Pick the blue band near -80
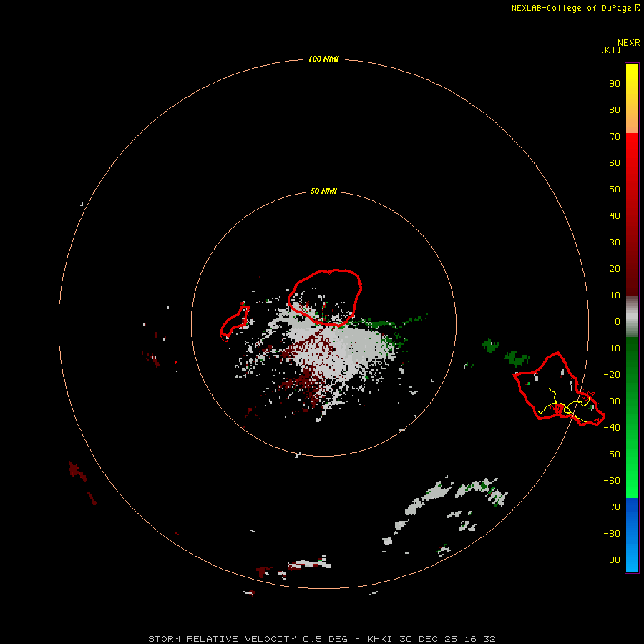This screenshot has height=644, width=644. pos(632,534)
